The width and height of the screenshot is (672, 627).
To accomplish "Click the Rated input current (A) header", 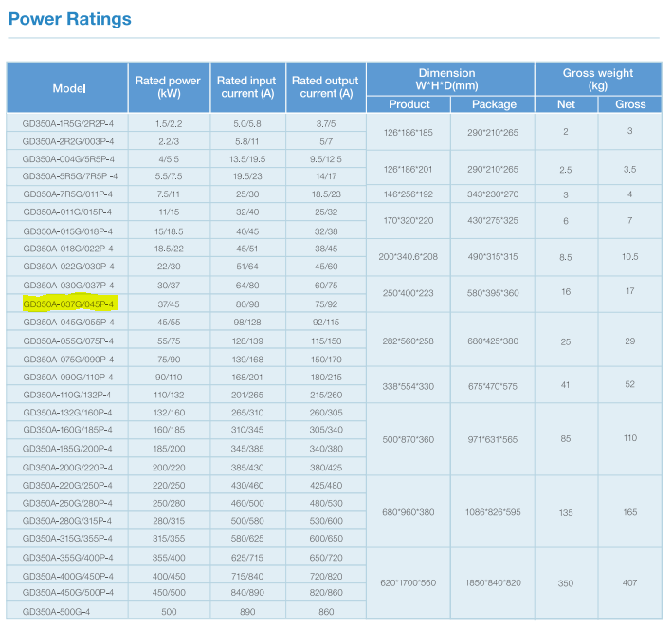I will (x=245, y=87).
